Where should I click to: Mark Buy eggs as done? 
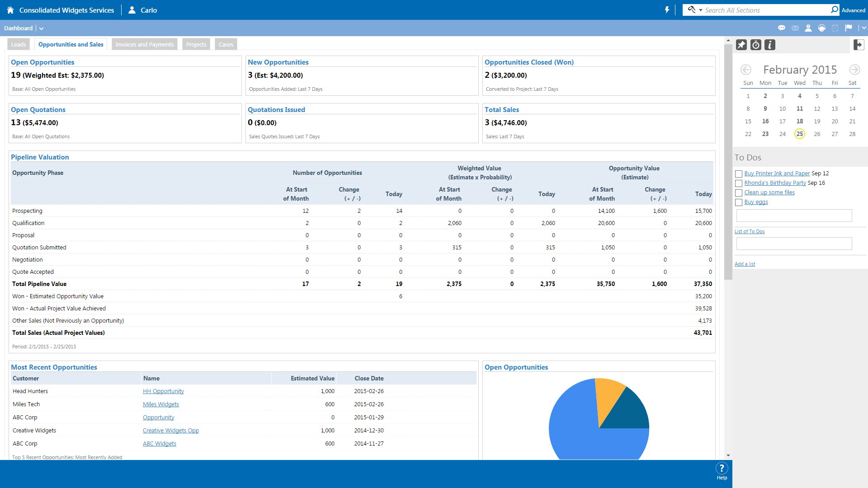(x=739, y=202)
